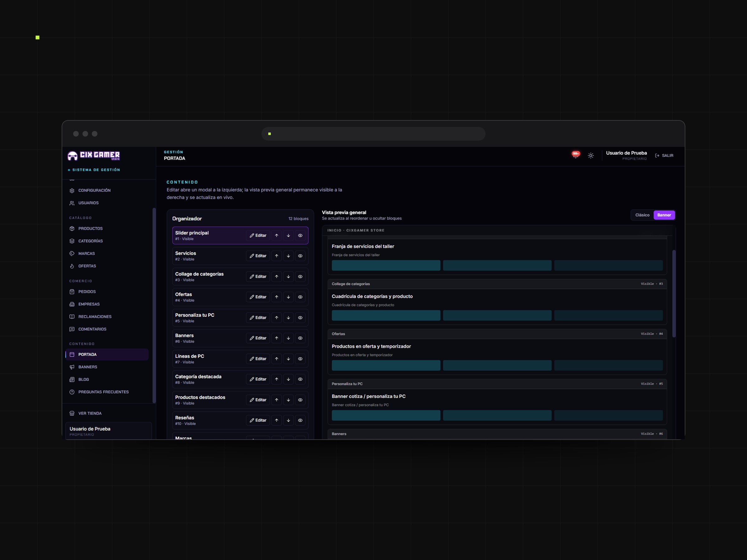Click Editar for Productos destacados
This screenshot has height=560, width=747.
click(258, 400)
